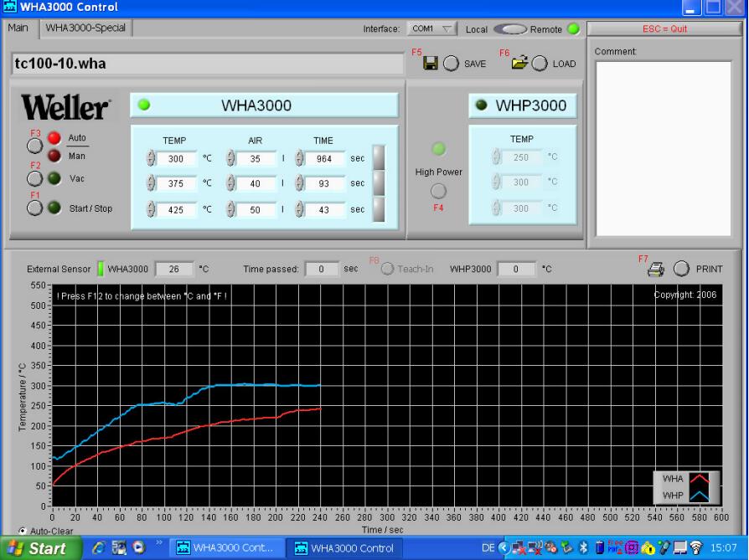Click the Teach-In round button
Viewport: 749px width, 560px height.
coord(387,269)
